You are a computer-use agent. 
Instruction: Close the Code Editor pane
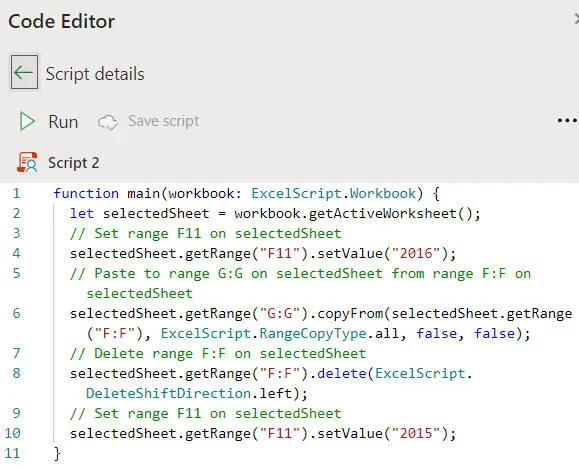coord(576,18)
